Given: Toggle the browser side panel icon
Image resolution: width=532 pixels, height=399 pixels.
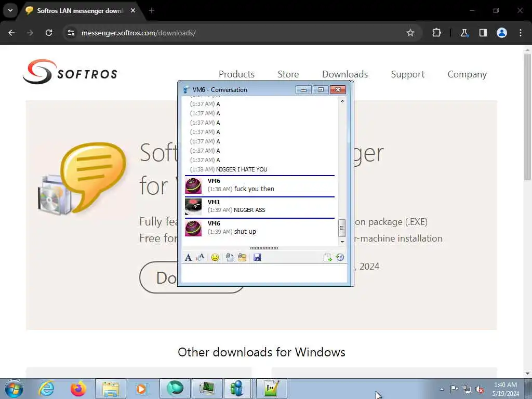Looking at the screenshot, I should pos(483,33).
